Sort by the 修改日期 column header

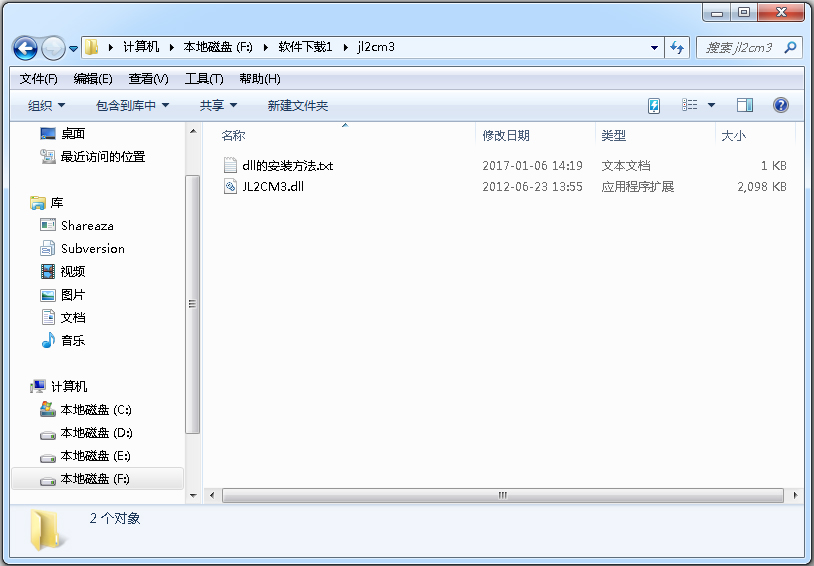(x=506, y=135)
